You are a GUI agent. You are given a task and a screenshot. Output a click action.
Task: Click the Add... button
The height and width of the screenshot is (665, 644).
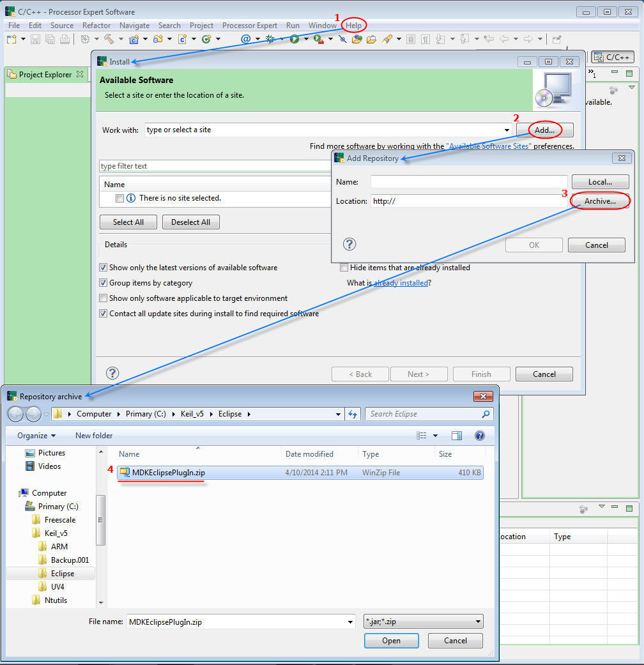coord(545,130)
